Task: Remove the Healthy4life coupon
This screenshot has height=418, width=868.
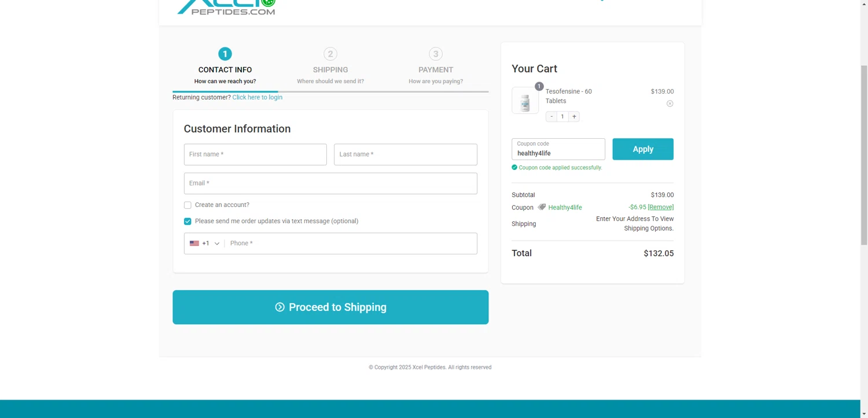Action: click(x=661, y=207)
